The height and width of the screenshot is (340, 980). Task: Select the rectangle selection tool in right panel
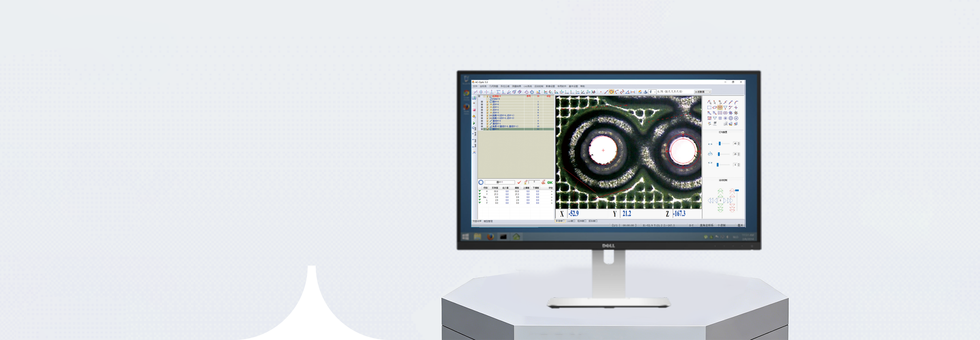coord(709,108)
